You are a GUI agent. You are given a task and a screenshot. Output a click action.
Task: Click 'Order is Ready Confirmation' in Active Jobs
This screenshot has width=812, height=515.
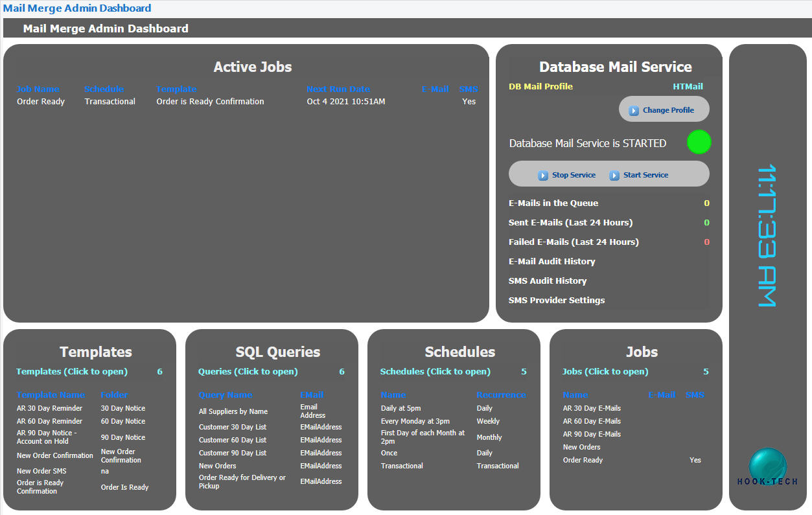click(x=210, y=102)
